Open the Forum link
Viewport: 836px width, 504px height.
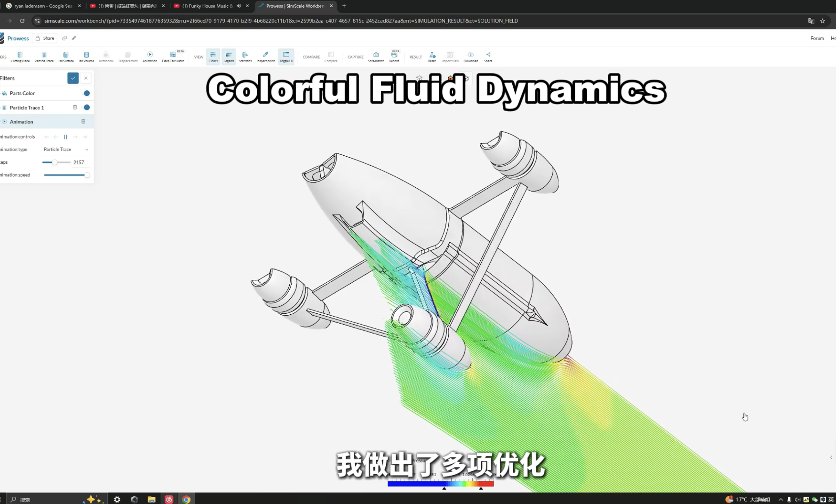coord(817,38)
